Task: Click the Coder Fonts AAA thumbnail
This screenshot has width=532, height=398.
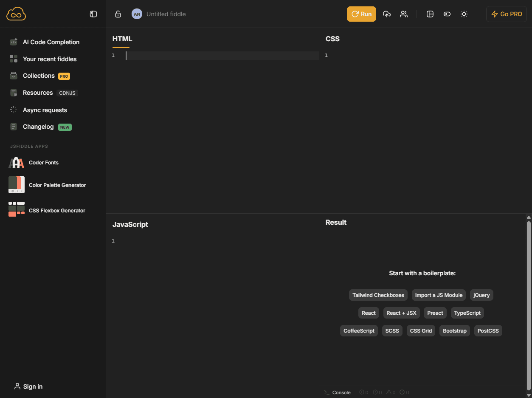Action: tap(17, 163)
